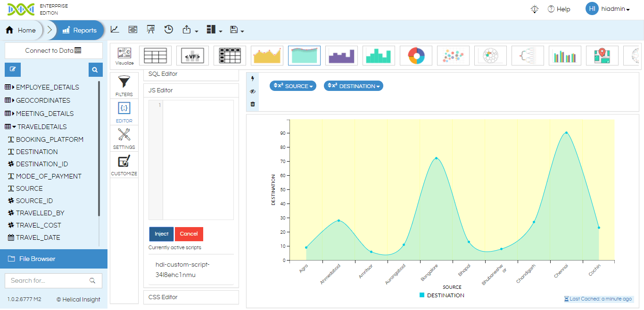Select the yellow area line chart

coord(267,56)
